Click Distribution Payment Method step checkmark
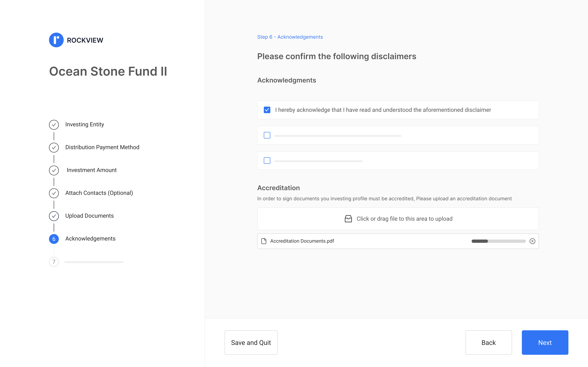The image size is (588, 367). (x=54, y=147)
